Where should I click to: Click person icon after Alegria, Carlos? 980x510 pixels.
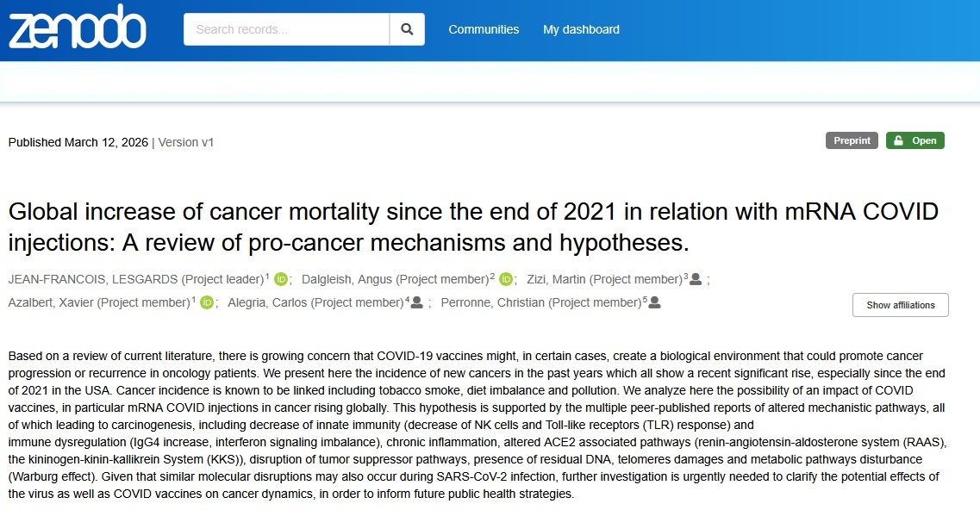pos(417,302)
